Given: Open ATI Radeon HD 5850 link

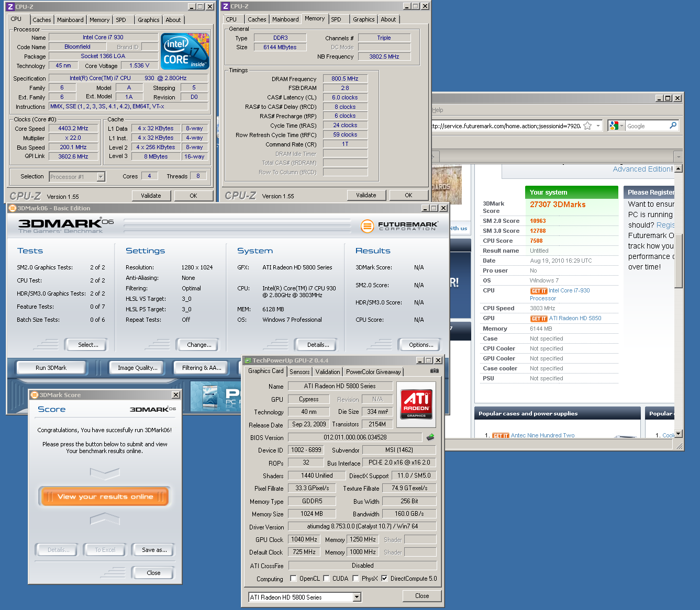Looking at the screenshot, I should point(575,318).
